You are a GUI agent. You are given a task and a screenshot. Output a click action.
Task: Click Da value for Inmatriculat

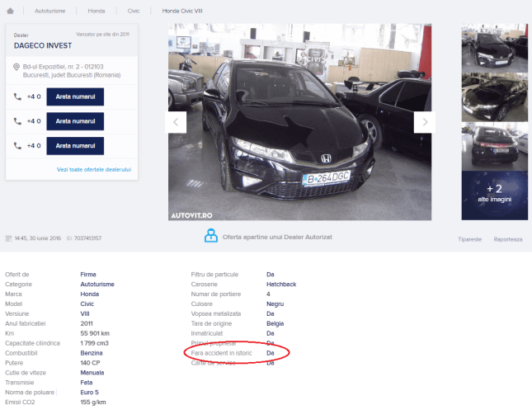pyautogui.click(x=271, y=333)
